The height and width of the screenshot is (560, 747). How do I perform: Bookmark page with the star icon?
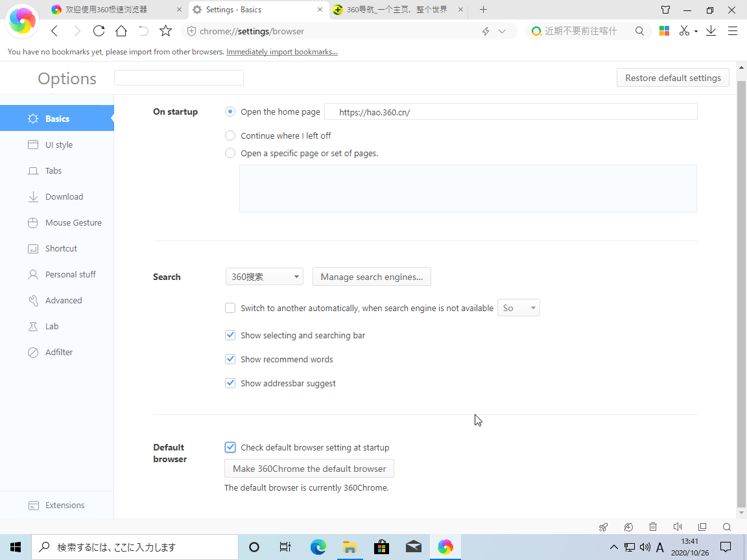[165, 31]
